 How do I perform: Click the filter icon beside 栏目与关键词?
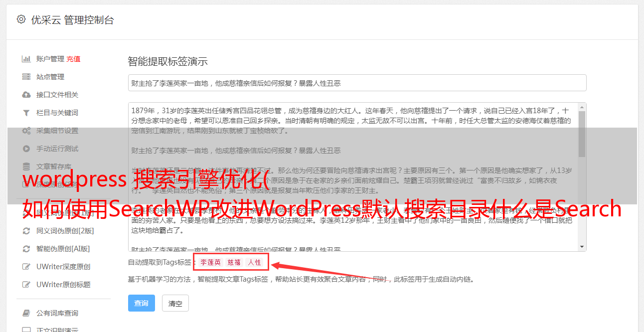(26, 113)
